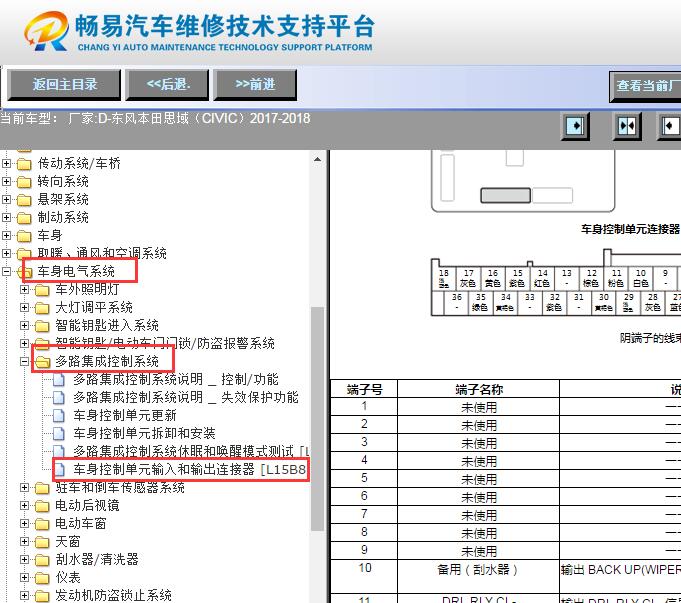This screenshot has height=603, width=681.
Task: Collapse the 车身电气系统 tree node
Action: point(7,272)
